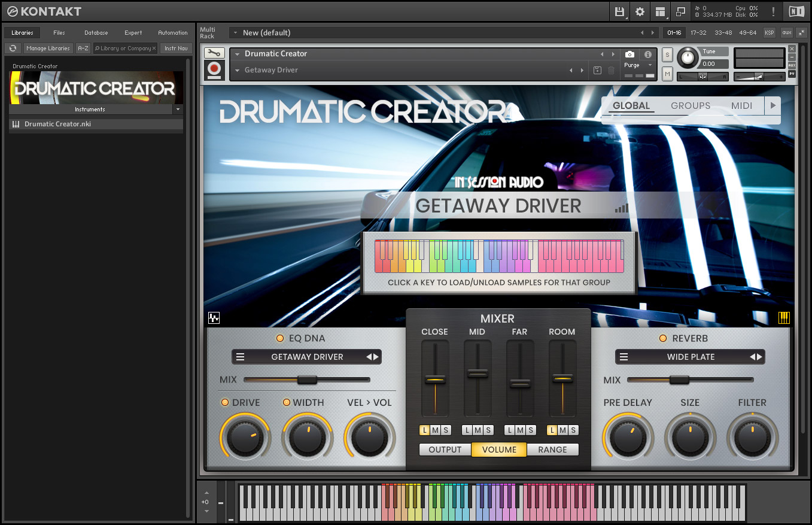812x525 pixels.
Task: Click the KSP button
Action: [769, 32]
